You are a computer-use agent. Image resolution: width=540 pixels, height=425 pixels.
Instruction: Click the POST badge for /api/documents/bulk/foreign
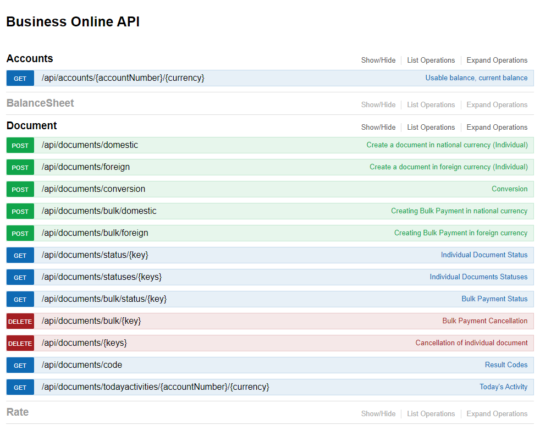click(20, 234)
